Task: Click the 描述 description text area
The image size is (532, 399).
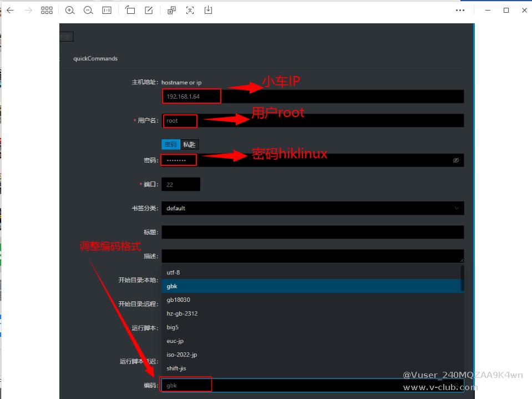Action: click(x=312, y=256)
